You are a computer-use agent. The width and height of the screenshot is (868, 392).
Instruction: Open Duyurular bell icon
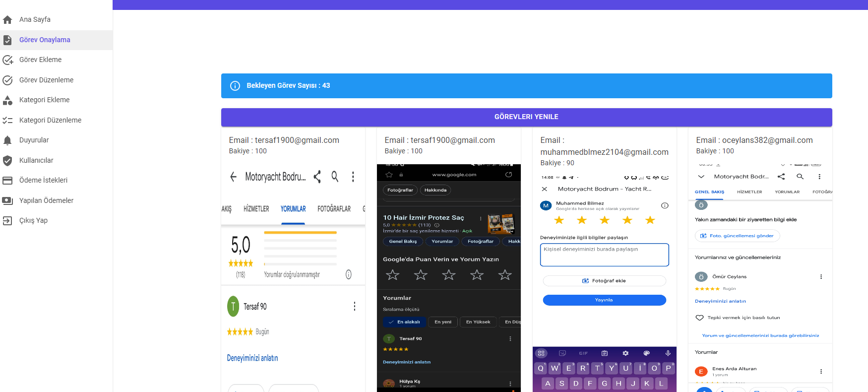tap(7, 140)
